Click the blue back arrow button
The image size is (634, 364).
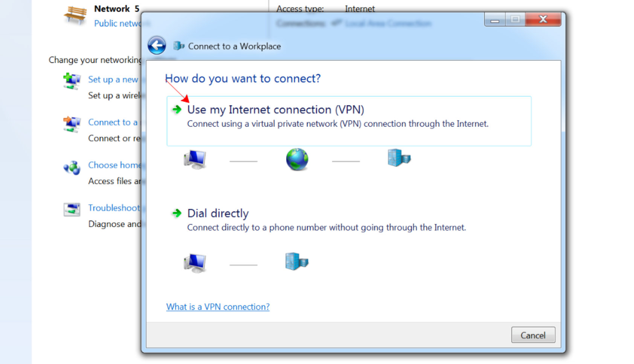[157, 45]
